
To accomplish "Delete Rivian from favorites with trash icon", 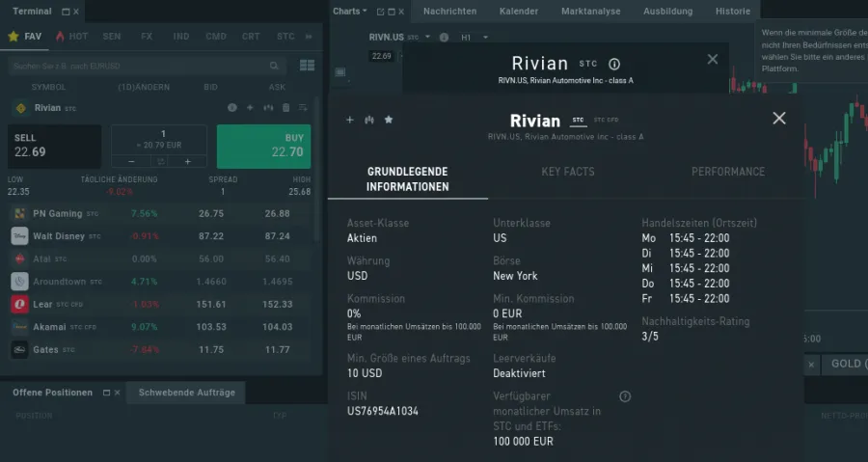I will coord(286,108).
